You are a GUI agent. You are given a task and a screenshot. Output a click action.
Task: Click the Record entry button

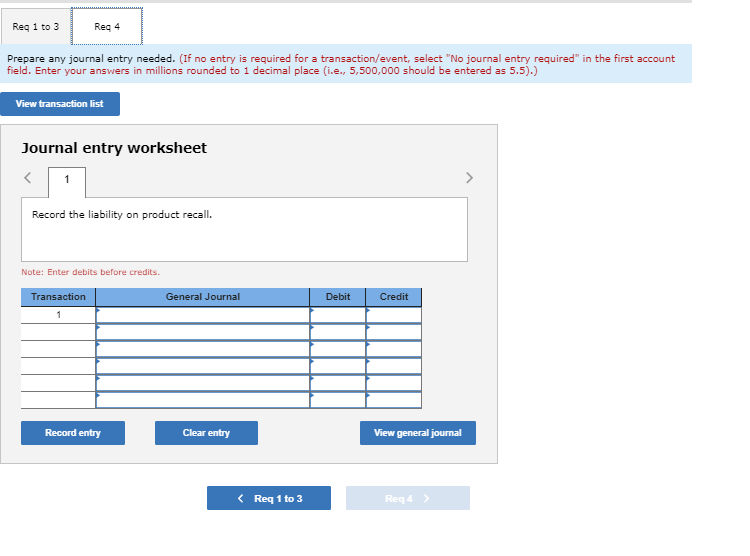click(x=73, y=433)
